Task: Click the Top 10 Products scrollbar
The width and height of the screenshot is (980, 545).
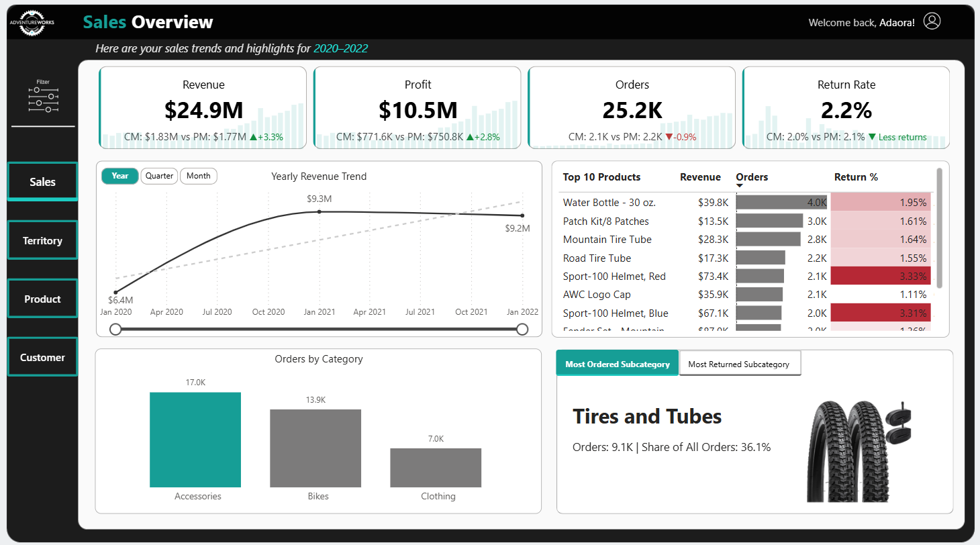Action: pos(939,228)
